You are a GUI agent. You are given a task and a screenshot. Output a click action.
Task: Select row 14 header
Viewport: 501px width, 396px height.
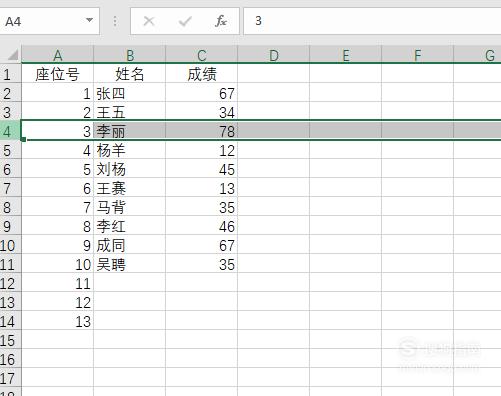point(10,321)
